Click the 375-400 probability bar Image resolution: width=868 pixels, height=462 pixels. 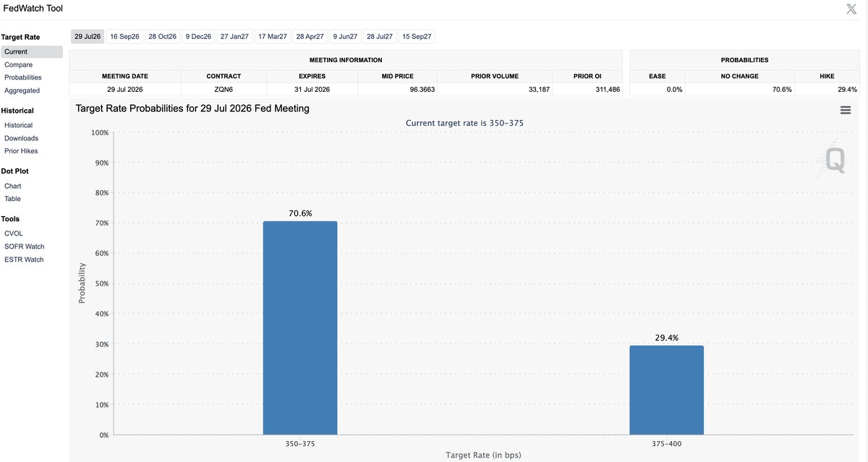click(666, 390)
